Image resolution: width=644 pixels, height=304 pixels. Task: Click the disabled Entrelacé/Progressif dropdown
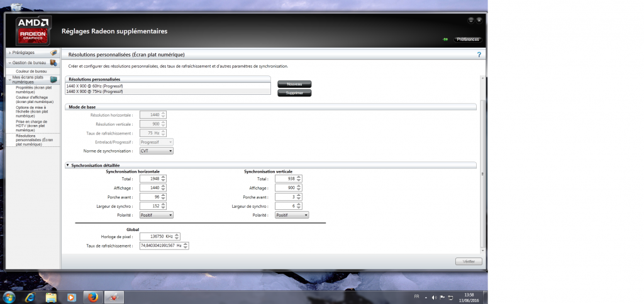point(157,142)
